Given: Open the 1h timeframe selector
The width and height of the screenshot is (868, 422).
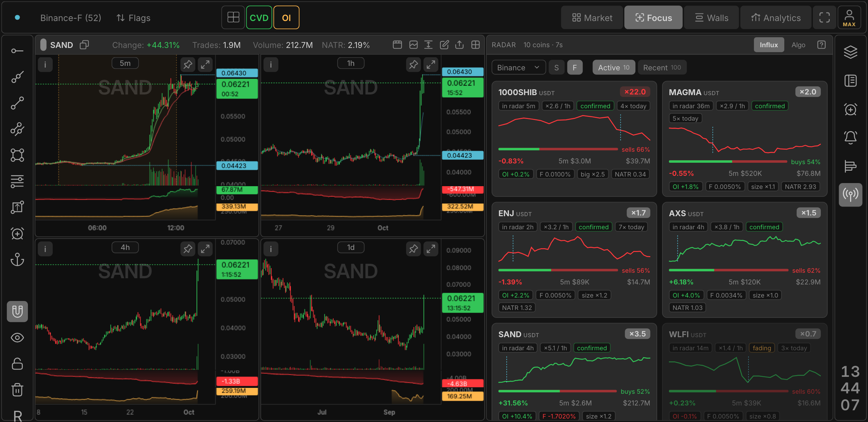Looking at the screenshot, I should click(351, 63).
